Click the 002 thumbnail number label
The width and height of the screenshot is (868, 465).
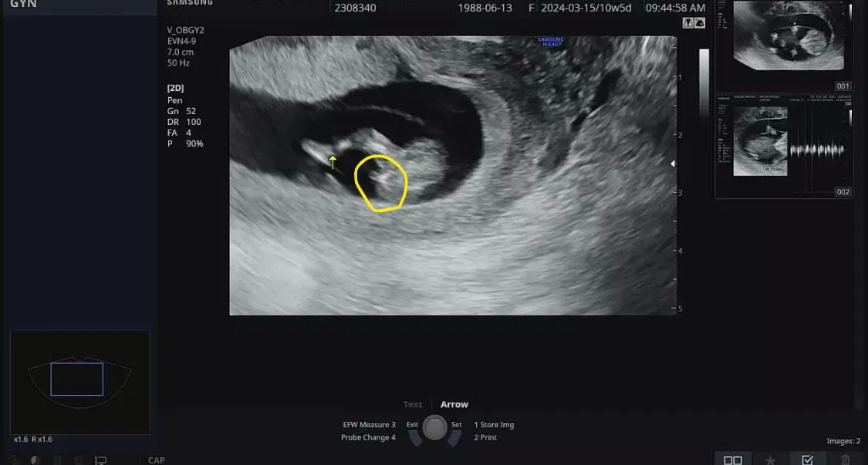coord(843,192)
